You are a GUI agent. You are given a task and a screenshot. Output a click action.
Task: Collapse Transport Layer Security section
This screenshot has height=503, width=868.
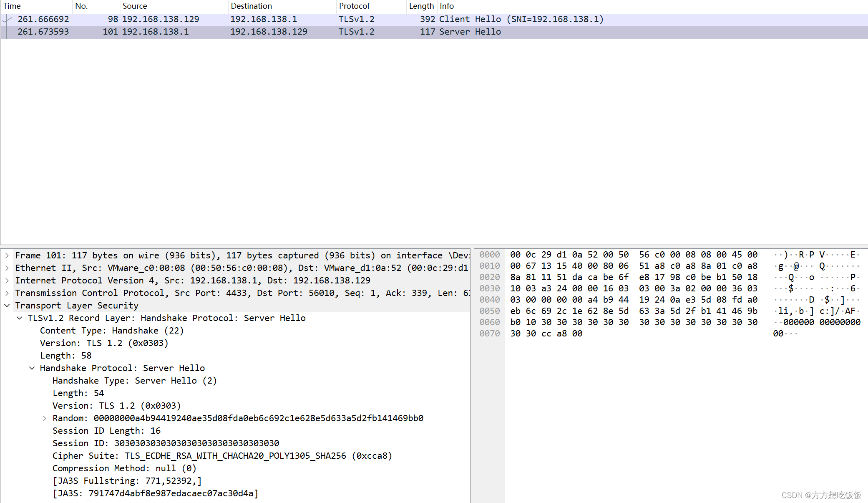tap(7, 306)
